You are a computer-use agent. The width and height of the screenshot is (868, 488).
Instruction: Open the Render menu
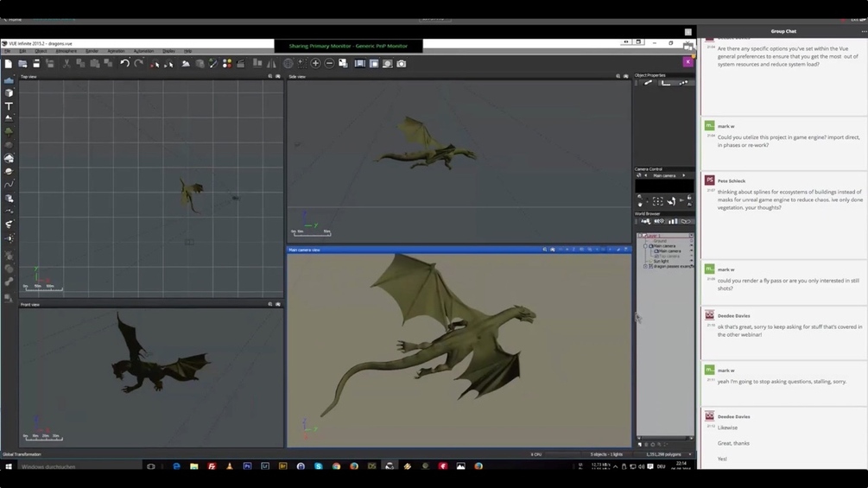(92, 51)
